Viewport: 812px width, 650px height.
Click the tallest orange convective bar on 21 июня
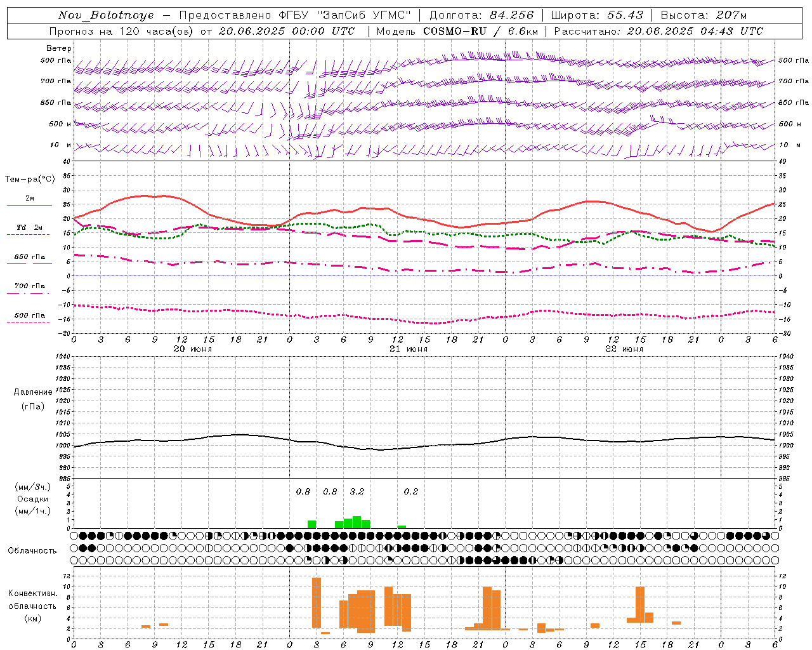(317, 602)
